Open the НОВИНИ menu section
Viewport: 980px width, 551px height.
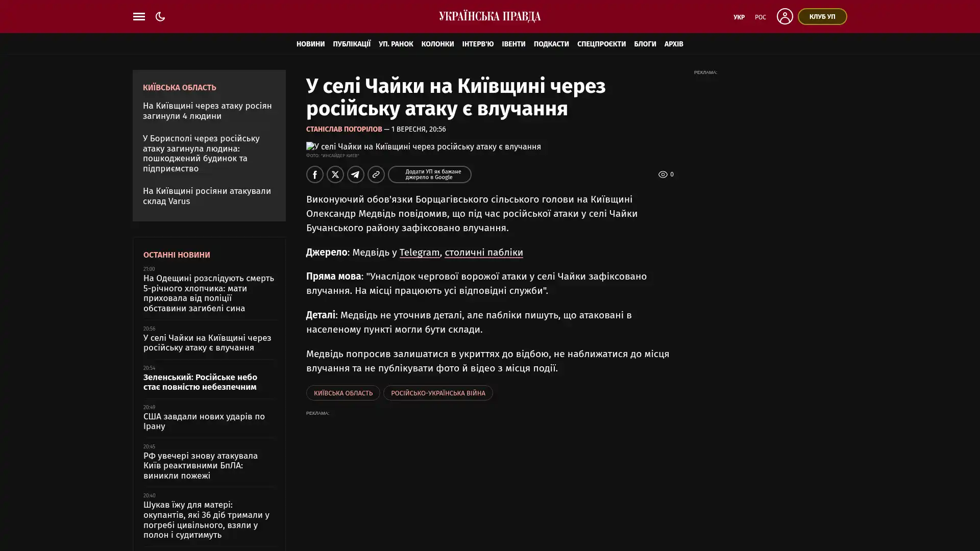click(x=310, y=44)
